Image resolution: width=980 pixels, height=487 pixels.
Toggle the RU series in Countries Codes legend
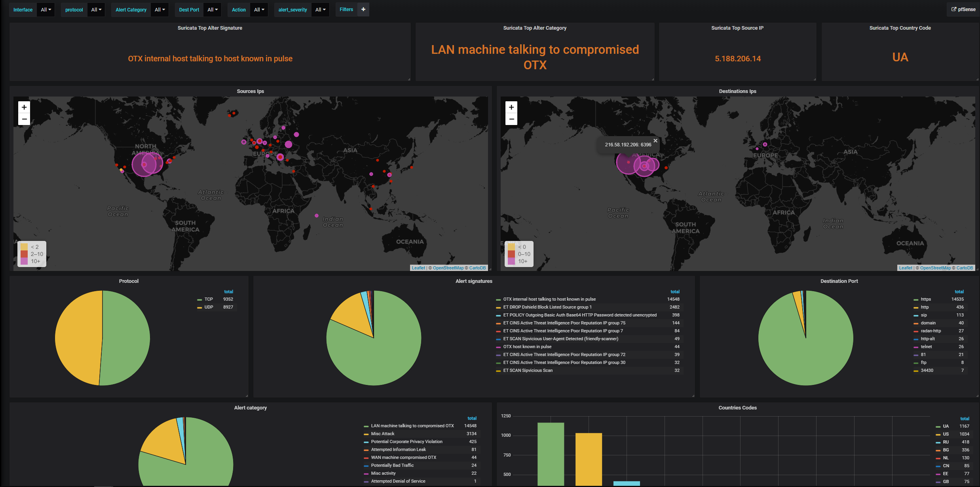(946, 442)
